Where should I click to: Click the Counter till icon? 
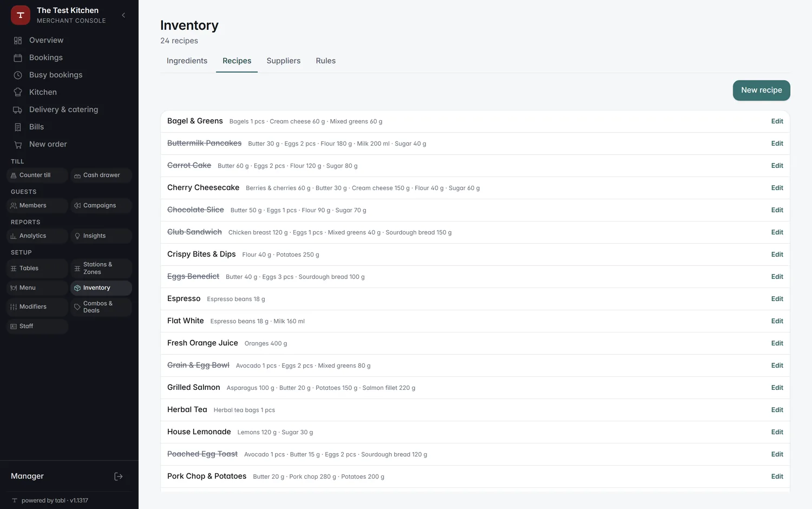click(14, 175)
